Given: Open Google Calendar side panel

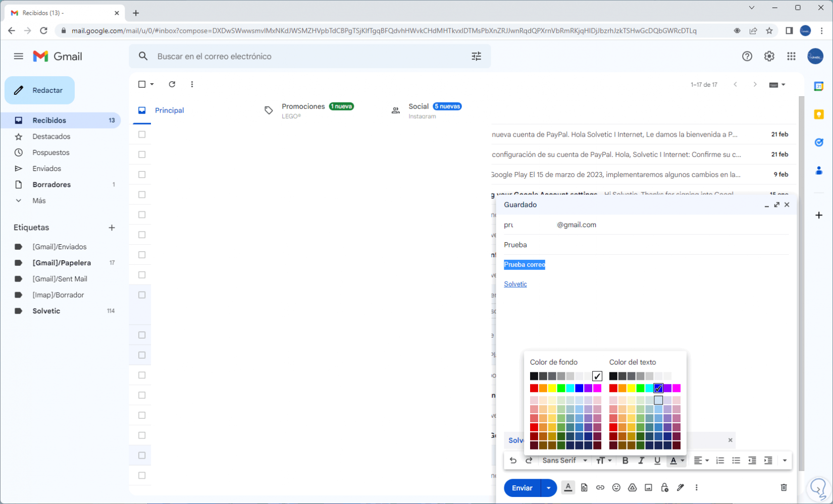Looking at the screenshot, I should (x=819, y=86).
